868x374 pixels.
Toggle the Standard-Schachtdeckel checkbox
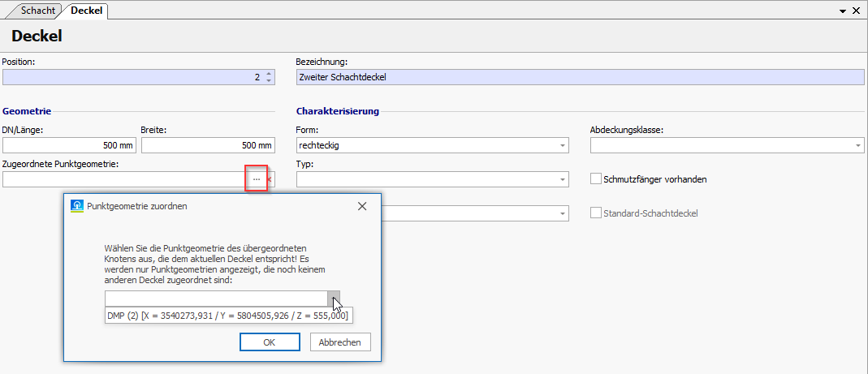click(596, 213)
